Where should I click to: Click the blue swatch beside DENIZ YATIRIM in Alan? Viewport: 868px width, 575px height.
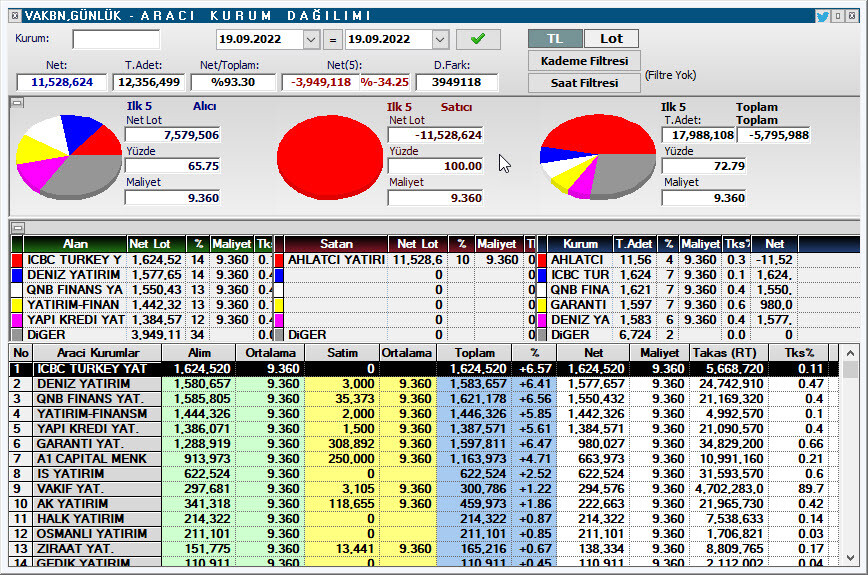(x=17, y=275)
